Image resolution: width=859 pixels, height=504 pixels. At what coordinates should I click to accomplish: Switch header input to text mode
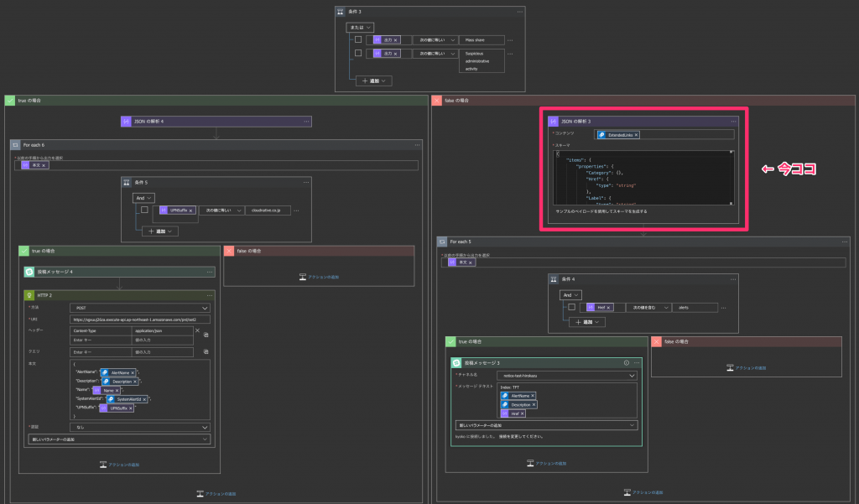coord(206,335)
